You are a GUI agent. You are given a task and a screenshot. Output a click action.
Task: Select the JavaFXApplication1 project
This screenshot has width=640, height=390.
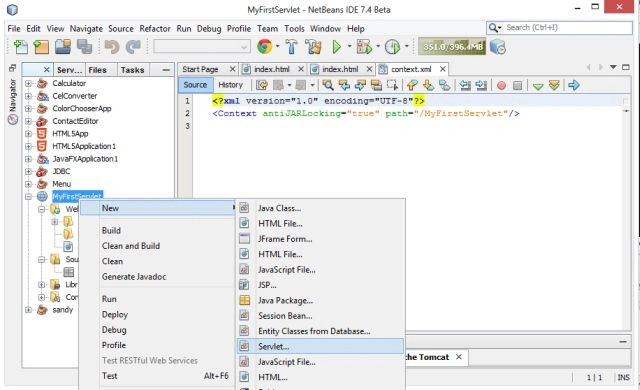(x=85, y=159)
